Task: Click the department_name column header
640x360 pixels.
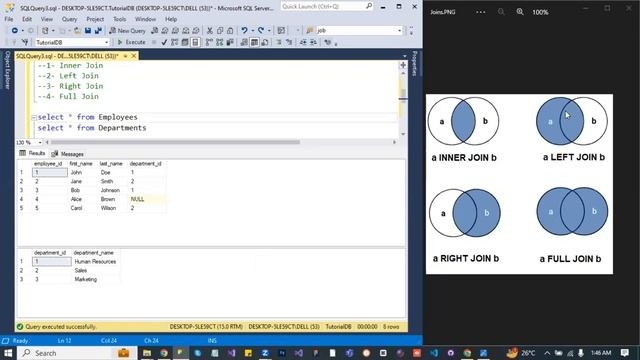Action: 94,253
